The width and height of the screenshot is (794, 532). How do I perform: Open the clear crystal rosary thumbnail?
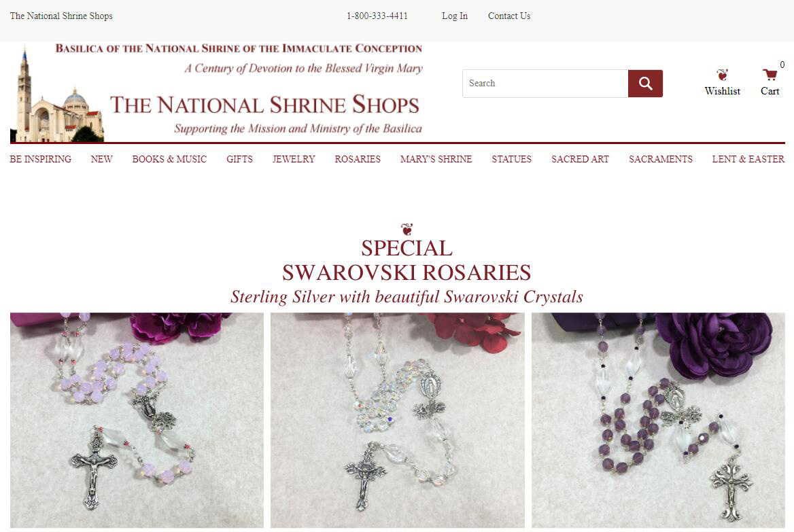pos(398,420)
